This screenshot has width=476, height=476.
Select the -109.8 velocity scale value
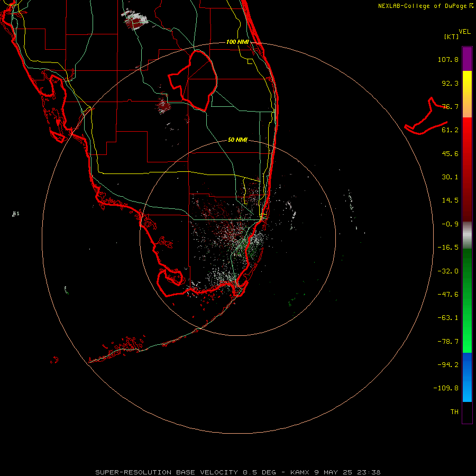pos(446,388)
